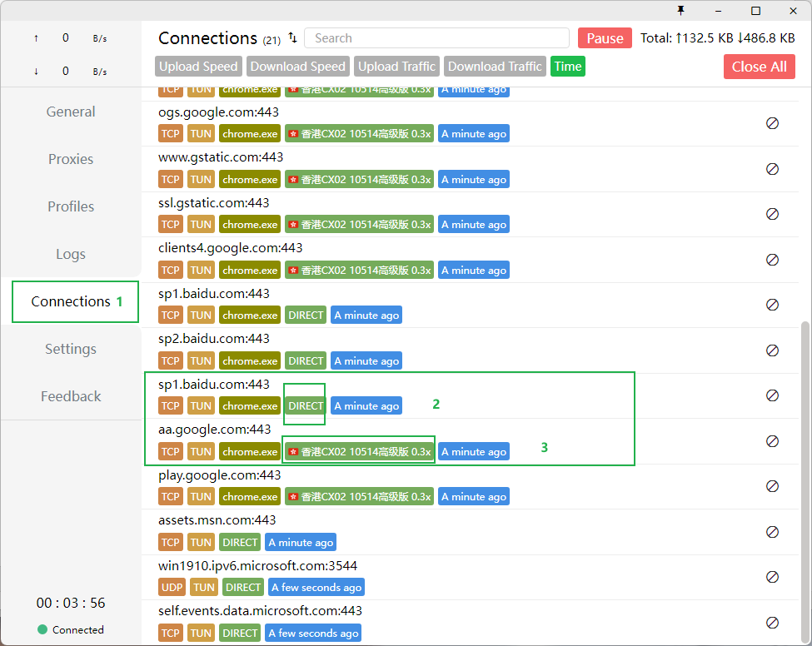812x646 pixels.
Task: Pause connection updates
Action: click(x=605, y=38)
